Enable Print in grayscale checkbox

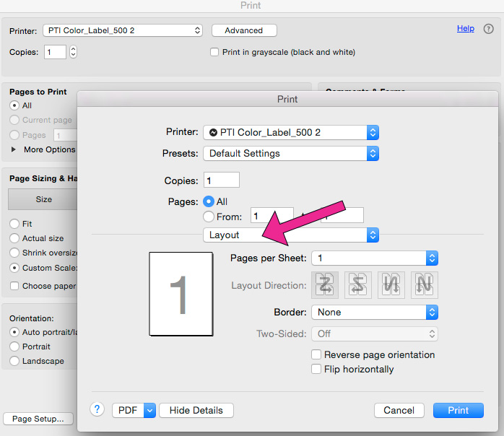(214, 52)
